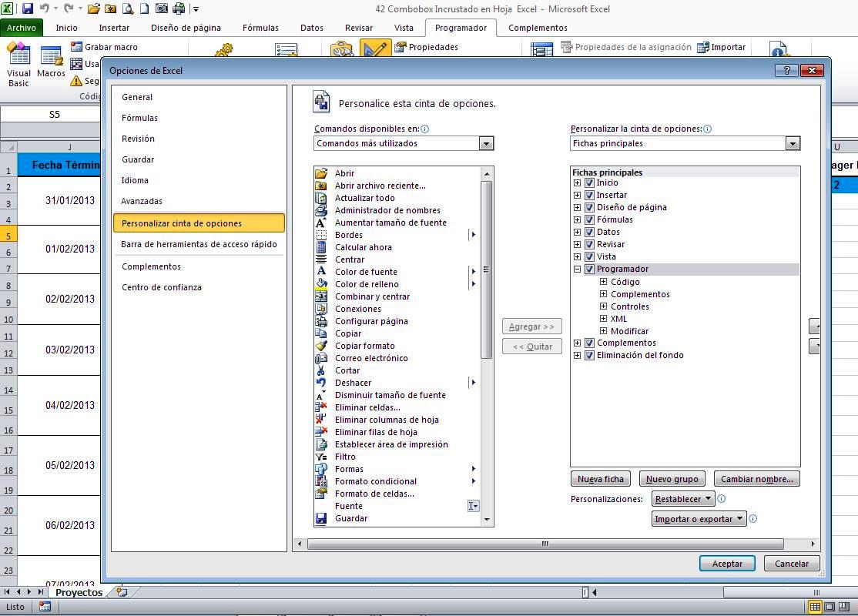Click the Combinar y centrar command icon
This screenshot has width=858, height=616.
[x=321, y=296]
